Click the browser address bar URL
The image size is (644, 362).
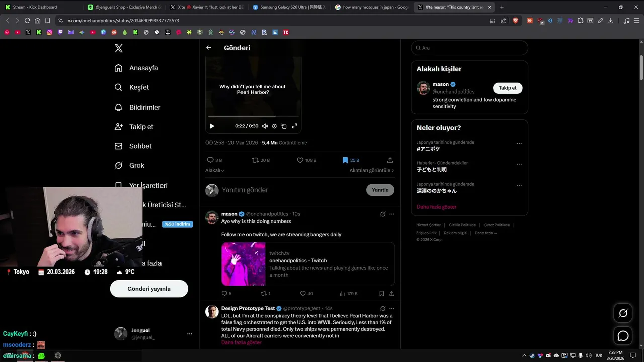pos(123,21)
